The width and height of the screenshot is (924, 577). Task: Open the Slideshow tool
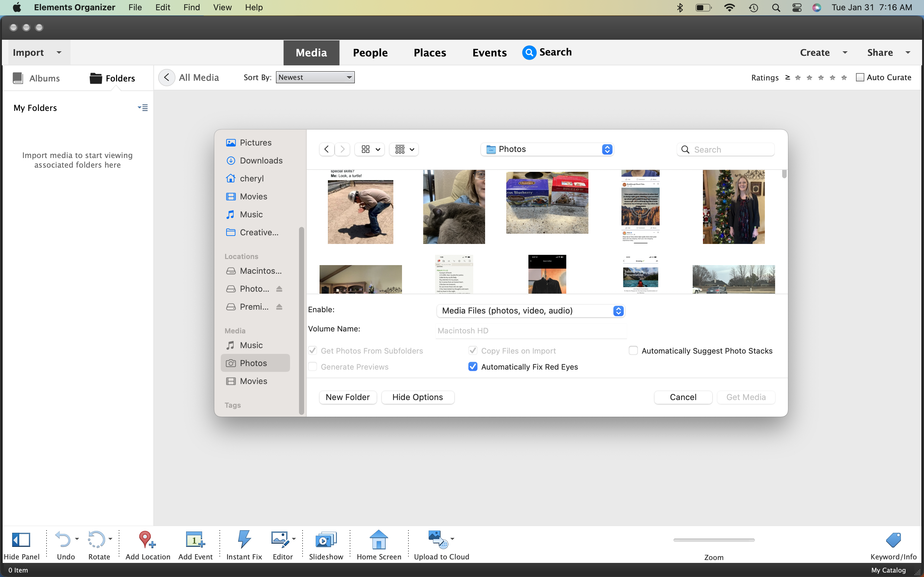click(326, 539)
